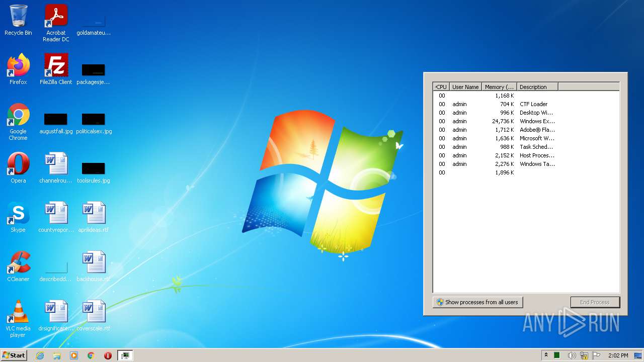Select the drsignificant document icon
The image size is (644, 362).
pyautogui.click(x=56, y=316)
